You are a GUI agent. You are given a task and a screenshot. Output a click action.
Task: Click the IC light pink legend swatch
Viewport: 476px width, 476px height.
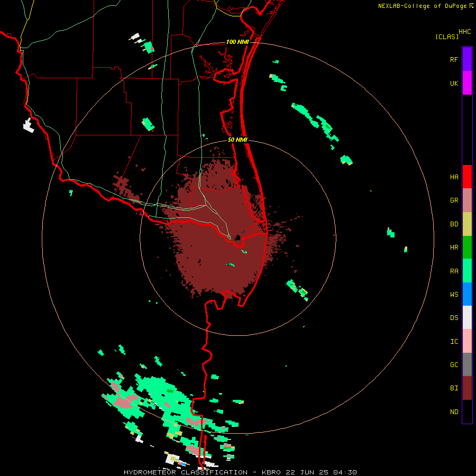[x=467, y=341]
